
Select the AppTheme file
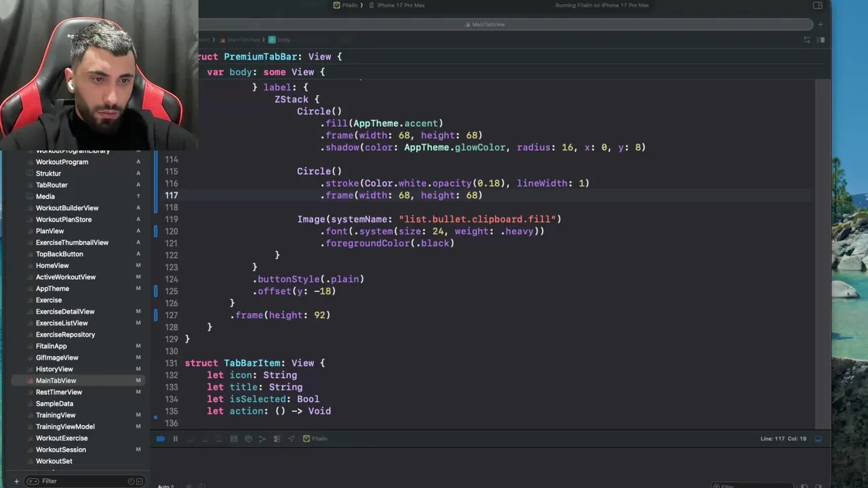(x=52, y=289)
